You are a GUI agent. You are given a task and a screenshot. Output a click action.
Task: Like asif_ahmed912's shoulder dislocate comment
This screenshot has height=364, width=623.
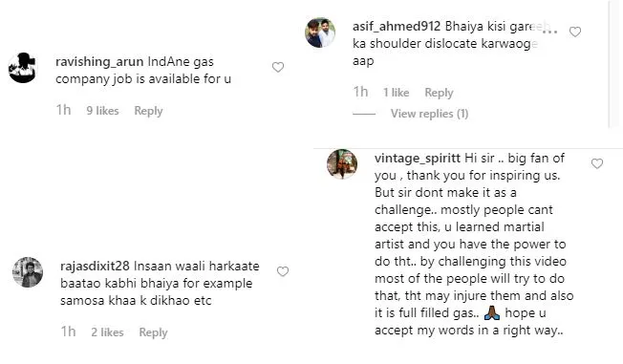tap(575, 32)
